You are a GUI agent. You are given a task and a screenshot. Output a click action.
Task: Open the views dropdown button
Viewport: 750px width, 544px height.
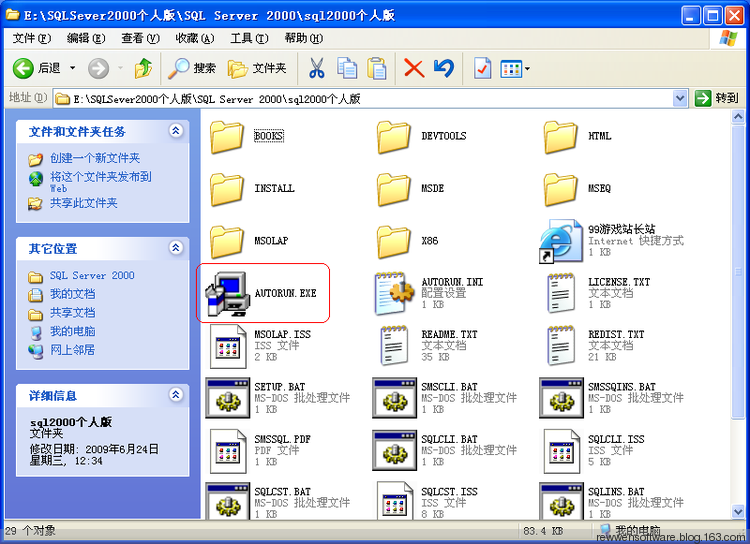coord(515,68)
